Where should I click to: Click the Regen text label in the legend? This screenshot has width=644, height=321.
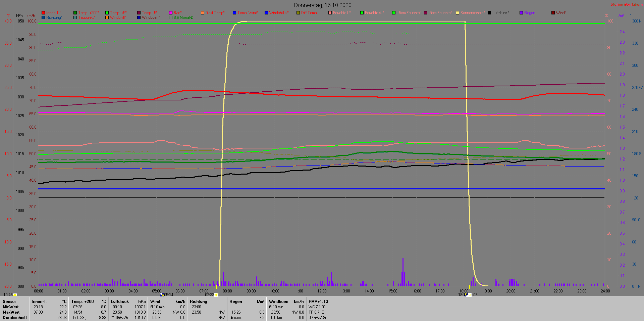[x=530, y=13]
